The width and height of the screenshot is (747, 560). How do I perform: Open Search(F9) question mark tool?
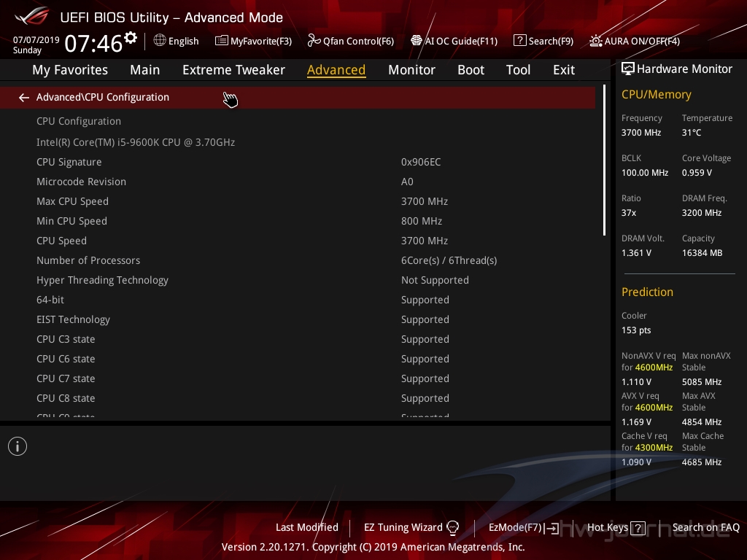click(543, 41)
